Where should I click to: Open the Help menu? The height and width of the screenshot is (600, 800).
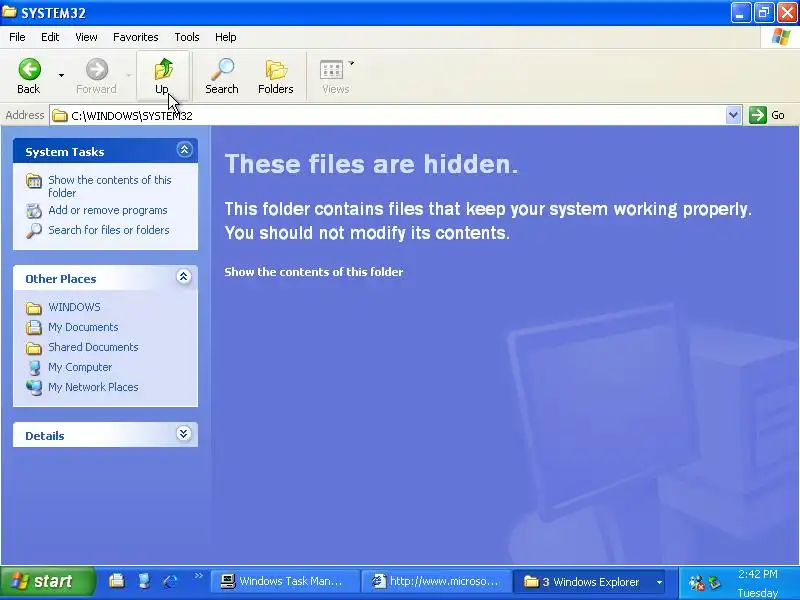click(x=226, y=37)
